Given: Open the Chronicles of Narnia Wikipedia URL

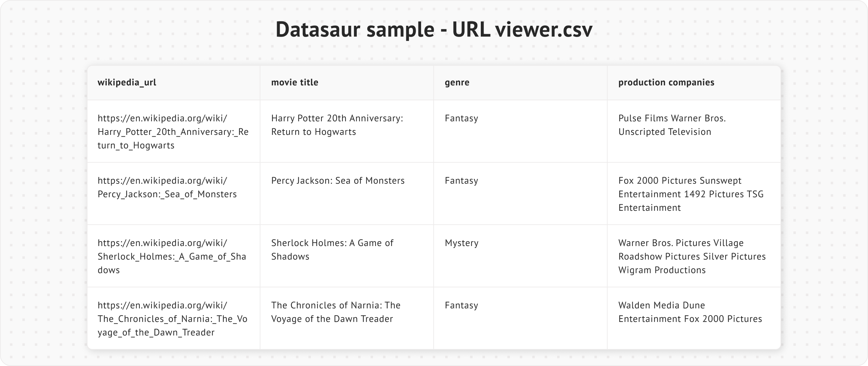Looking at the screenshot, I should pyautogui.click(x=172, y=319).
